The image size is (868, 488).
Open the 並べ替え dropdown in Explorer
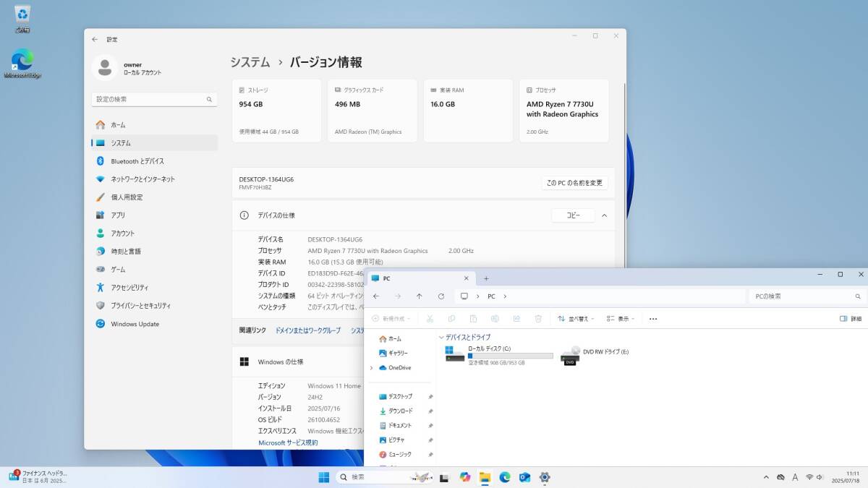coord(576,319)
